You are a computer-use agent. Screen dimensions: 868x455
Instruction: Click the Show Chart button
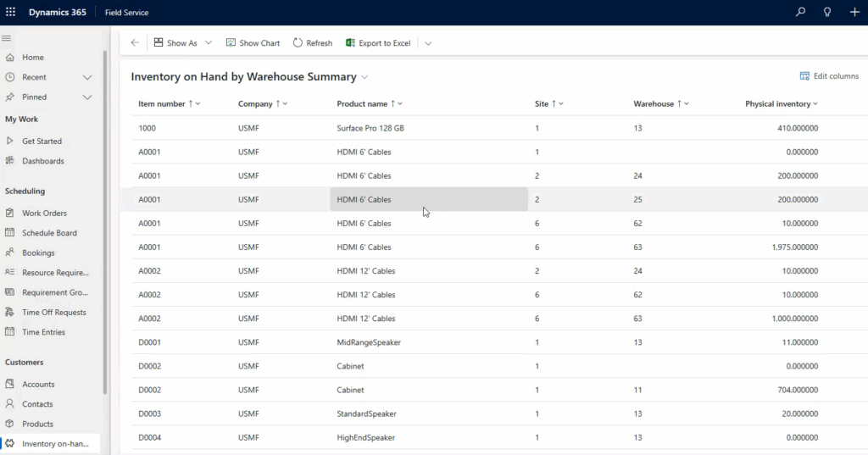253,42
